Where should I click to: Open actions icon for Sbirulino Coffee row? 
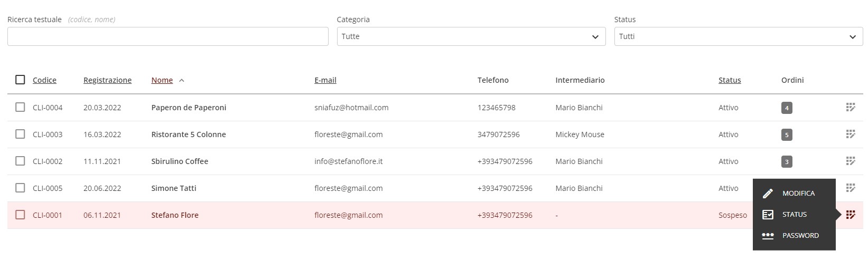pos(851,161)
